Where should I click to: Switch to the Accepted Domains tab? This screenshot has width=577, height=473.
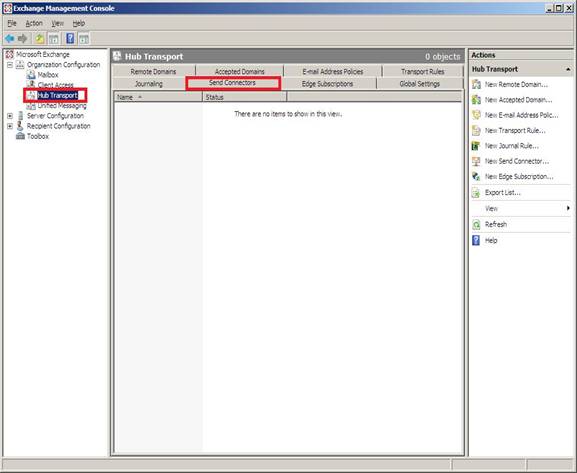tap(240, 71)
